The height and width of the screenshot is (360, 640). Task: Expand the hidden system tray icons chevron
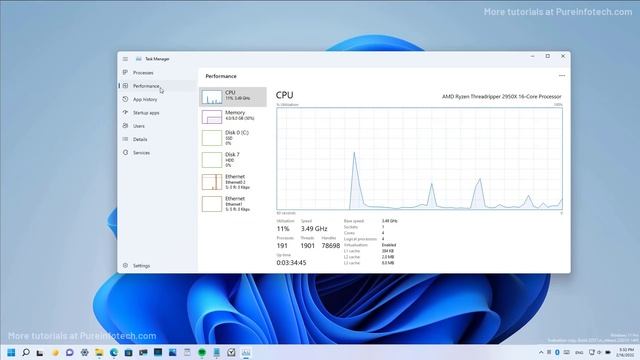click(541, 352)
